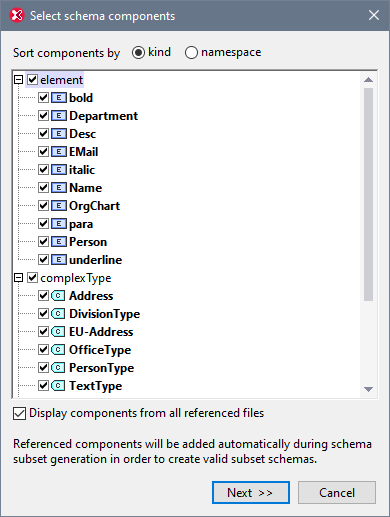The width and height of the screenshot is (390, 517).
Task: Toggle the EMail element checkbox
Action: (x=43, y=152)
